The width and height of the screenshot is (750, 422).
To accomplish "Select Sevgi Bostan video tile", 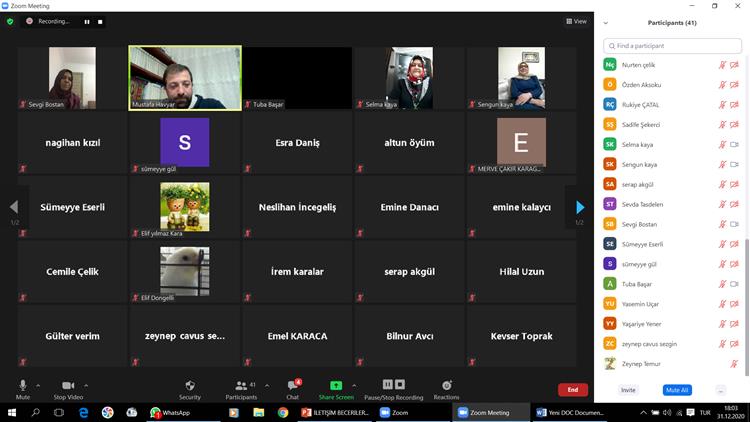I will tap(72, 78).
